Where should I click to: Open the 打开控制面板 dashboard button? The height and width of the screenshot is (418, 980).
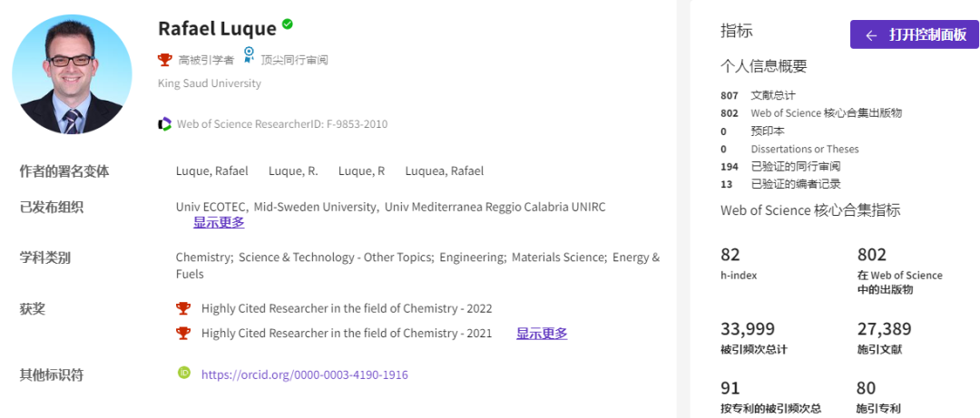point(915,35)
